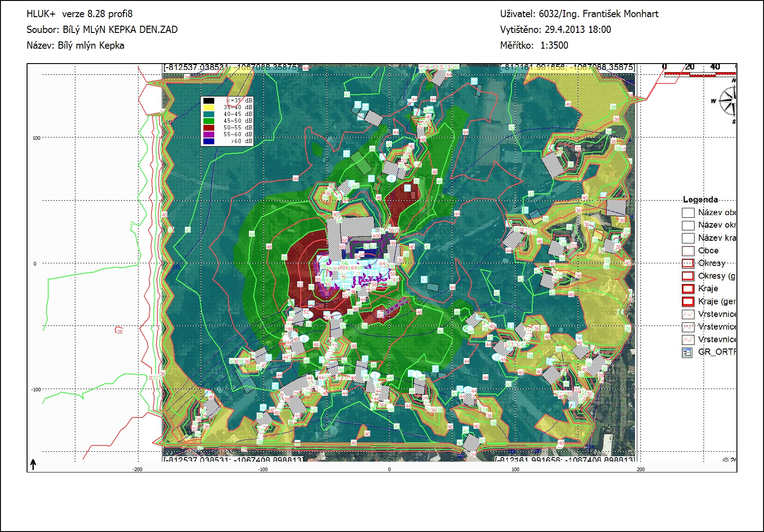Viewport: 764px width, 532px height.
Task: Click the Legenda heading
Action: (700, 199)
